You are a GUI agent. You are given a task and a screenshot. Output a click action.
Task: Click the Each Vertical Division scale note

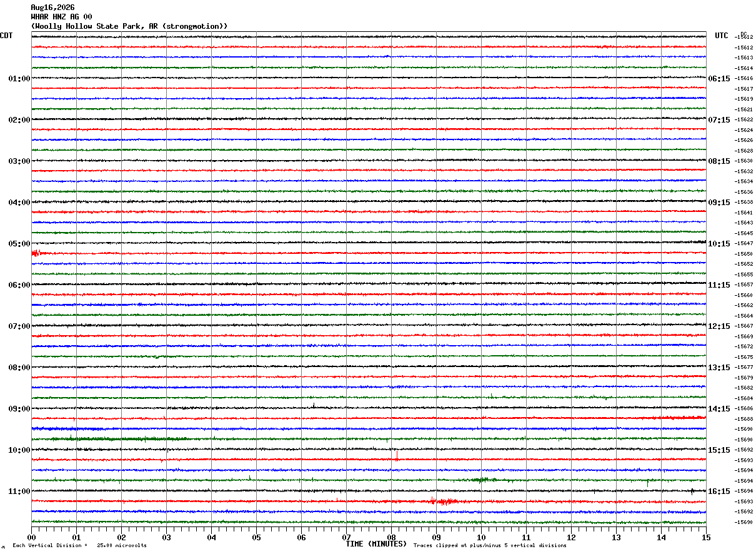tap(80, 546)
